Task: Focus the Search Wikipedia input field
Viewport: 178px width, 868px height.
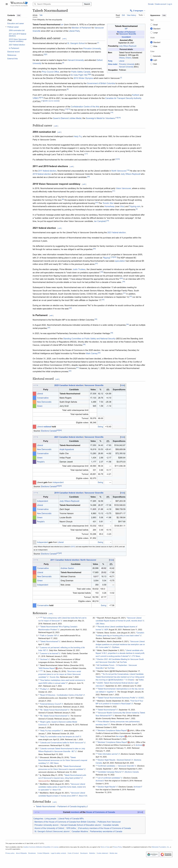Action: tap(59, 4)
